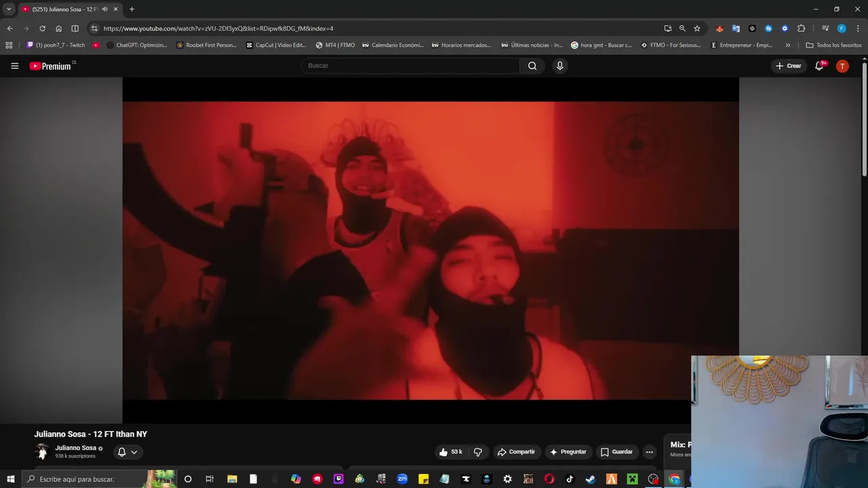Screen dimensions: 868x488
Task: Open the Calendario Económico bookmark
Action: (393, 45)
